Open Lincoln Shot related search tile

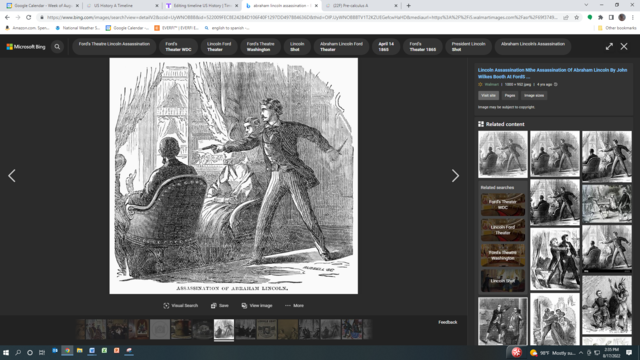[503, 280]
